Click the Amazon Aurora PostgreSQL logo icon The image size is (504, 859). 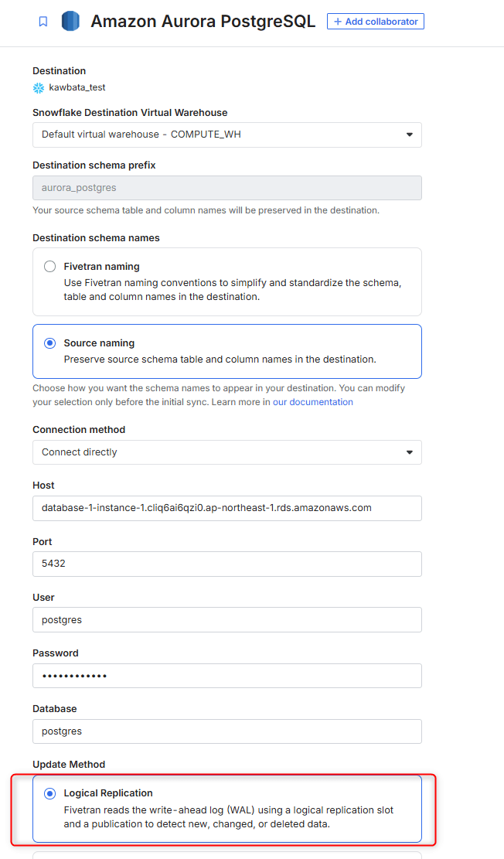coord(71,22)
